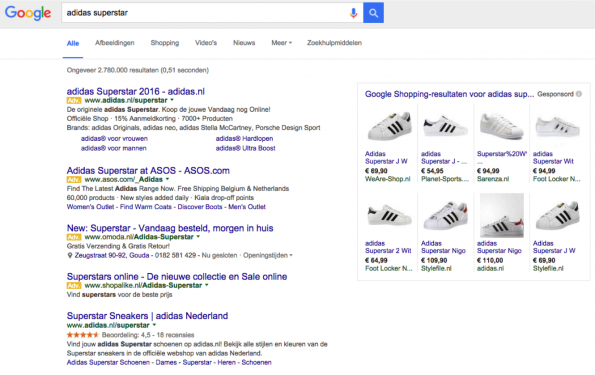Click Adidas Superstar J W title at WeAre-Shop.nl
Screen dimensions: 595x375
click(386, 158)
